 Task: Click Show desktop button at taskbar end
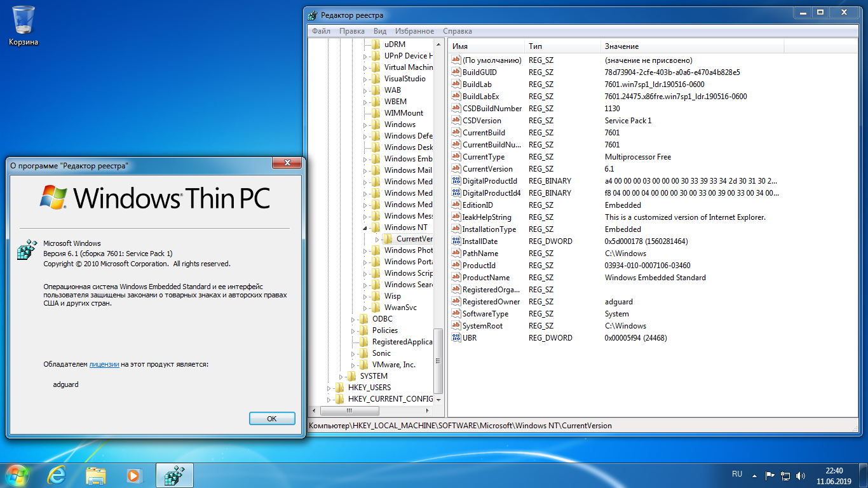click(x=863, y=475)
